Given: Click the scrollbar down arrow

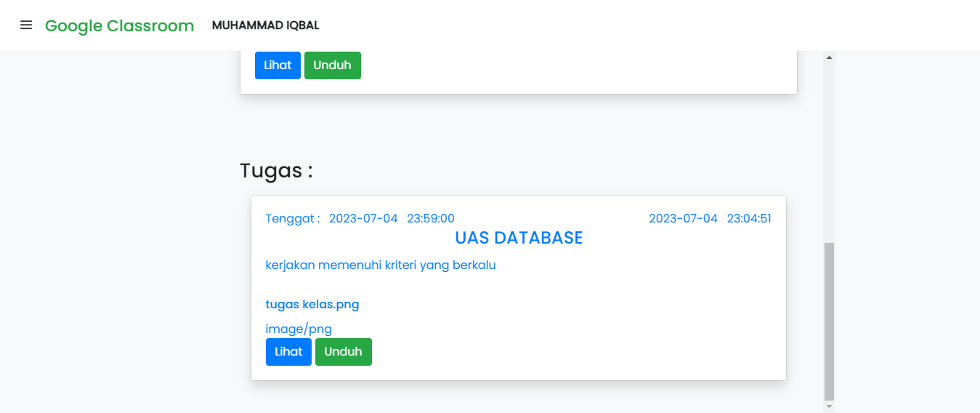Looking at the screenshot, I should tap(829, 407).
